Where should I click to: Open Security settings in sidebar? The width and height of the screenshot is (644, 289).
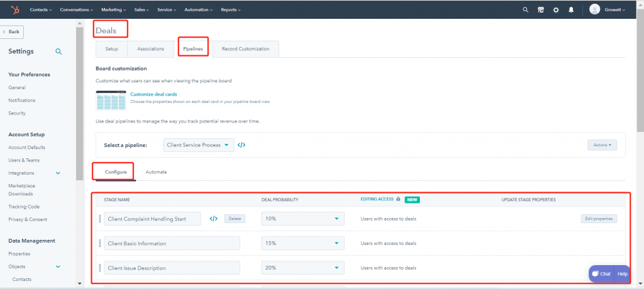click(17, 113)
